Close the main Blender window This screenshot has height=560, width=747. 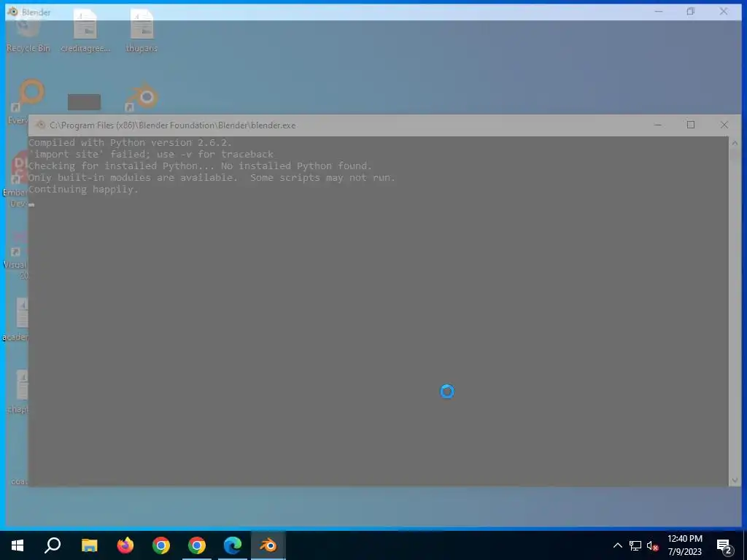click(x=724, y=12)
